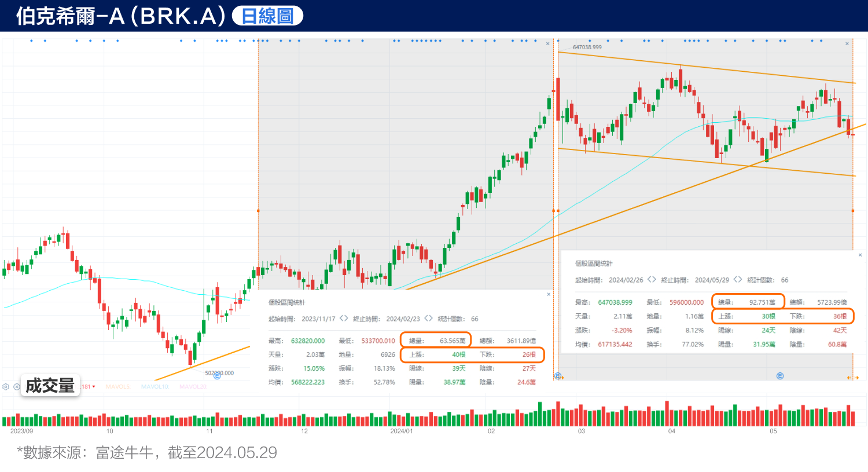Click the earnings E marker below May candles
Image resolution: width=868 pixels, height=472 pixels.
(x=780, y=376)
